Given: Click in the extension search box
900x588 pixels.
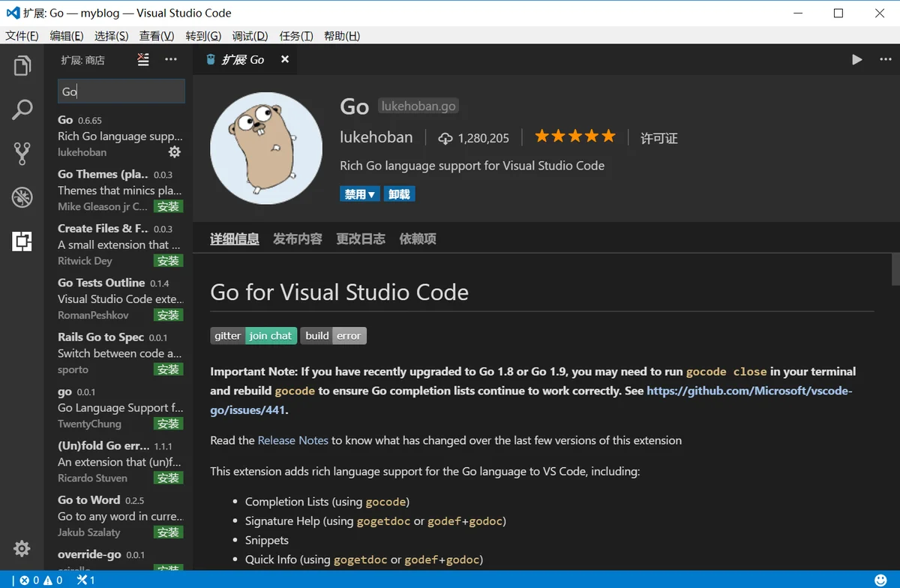Looking at the screenshot, I should pyautogui.click(x=121, y=91).
